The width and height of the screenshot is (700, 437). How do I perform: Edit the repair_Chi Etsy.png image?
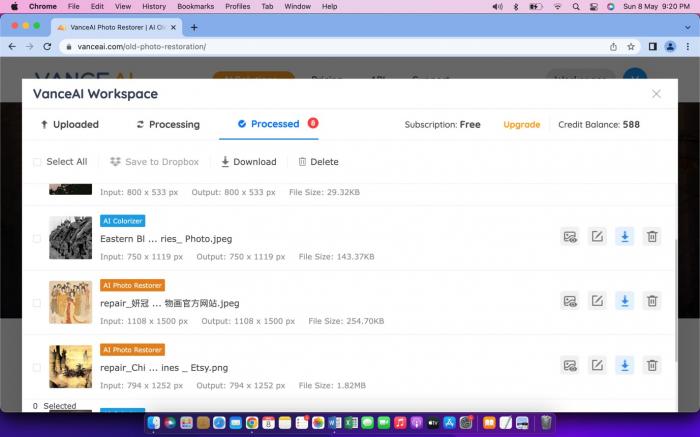coord(597,366)
